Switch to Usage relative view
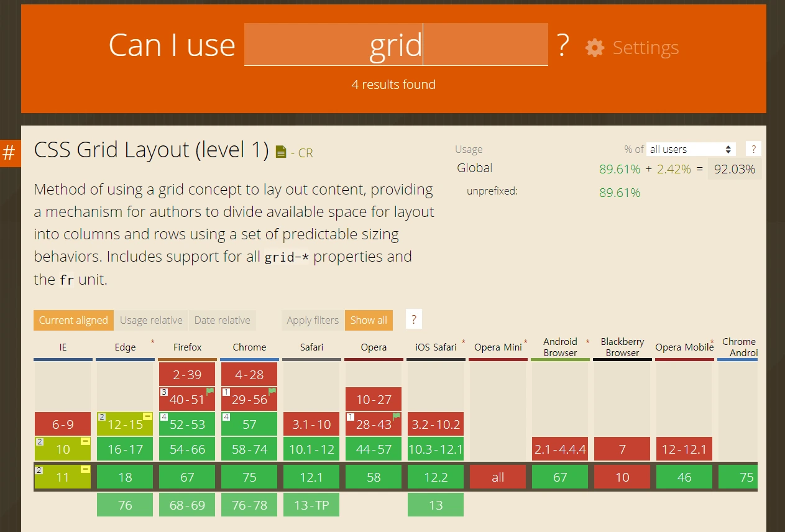This screenshot has width=785, height=532. (x=151, y=320)
